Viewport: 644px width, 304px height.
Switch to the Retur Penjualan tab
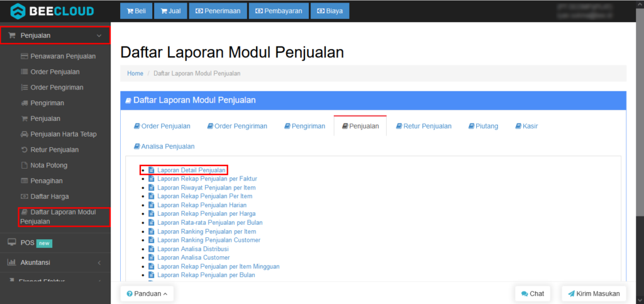pyautogui.click(x=423, y=126)
